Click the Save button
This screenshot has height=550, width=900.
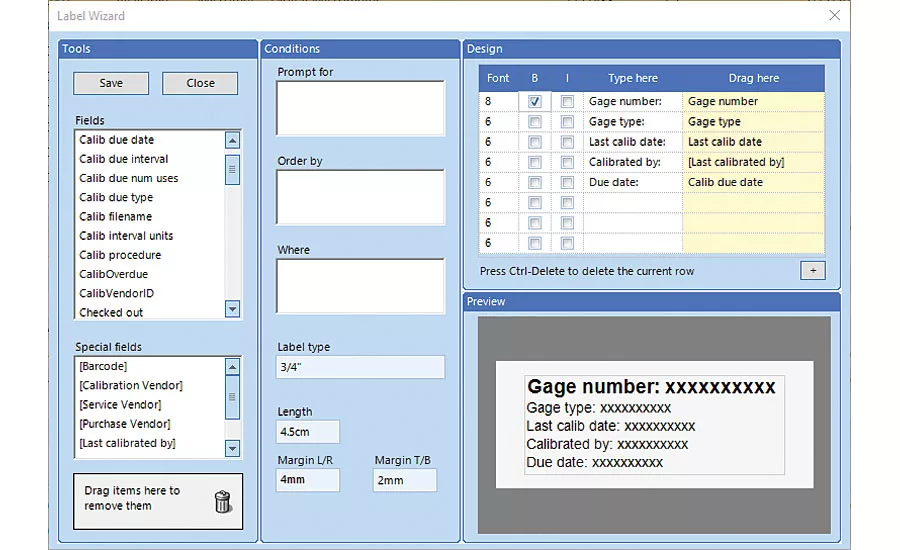(111, 83)
